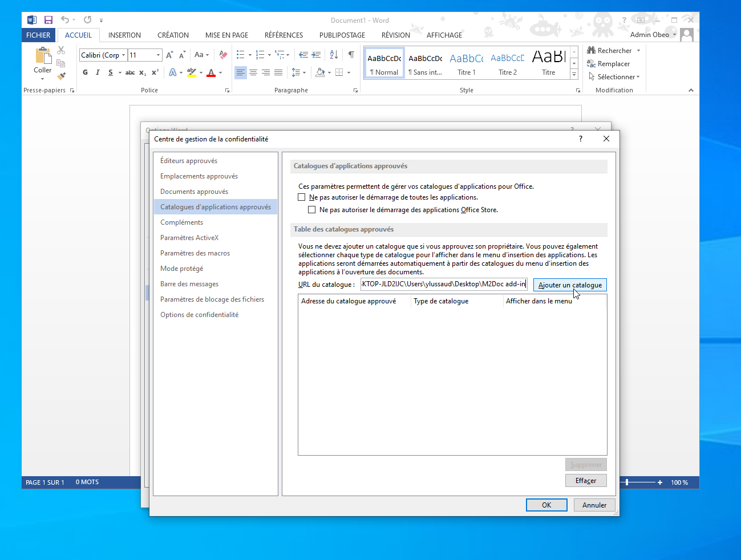Click the justify alignment icon
The width and height of the screenshot is (741, 560).
(x=278, y=72)
